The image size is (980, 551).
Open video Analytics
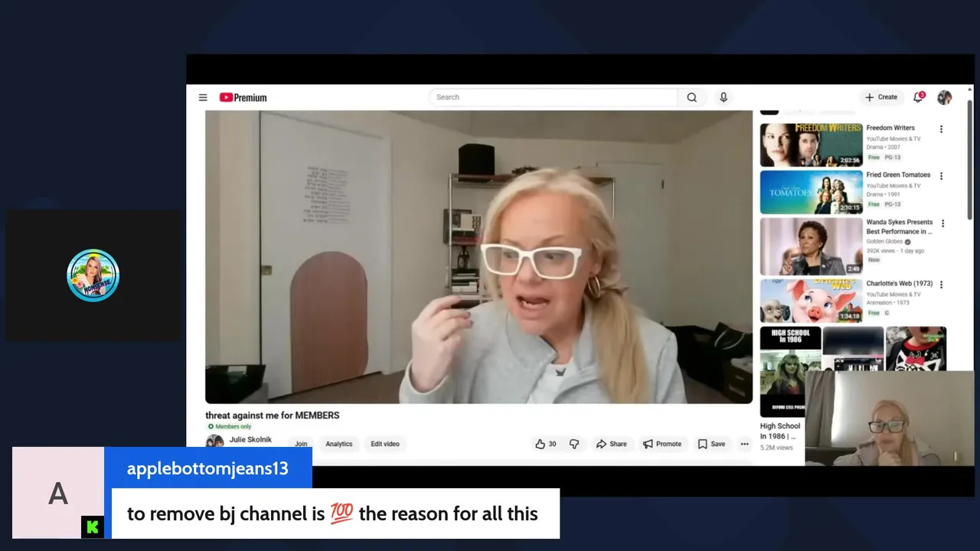pyautogui.click(x=338, y=444)
